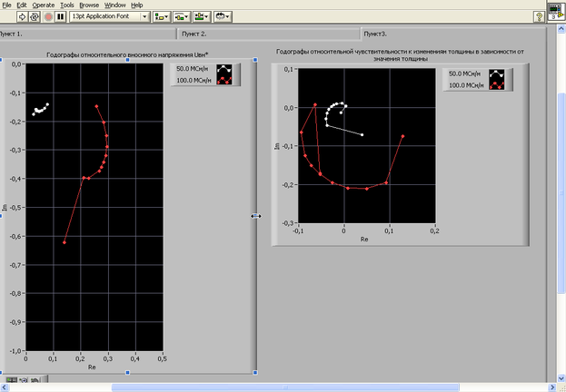Click the red 100.0 МСм/м plot sample in left legend
Viewport: 566px width, 392px height.
224,80
